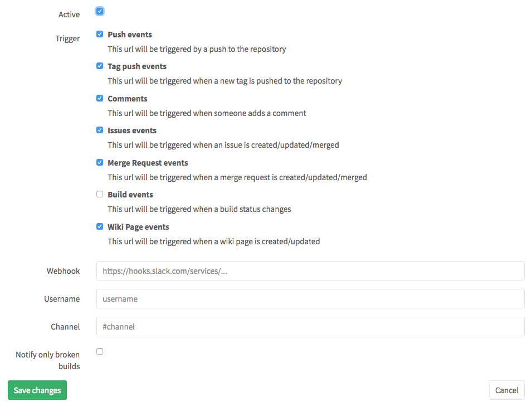Screen dimensions: 532x406
Task: Disable the Issues events trigger
Action: (100, 130)
